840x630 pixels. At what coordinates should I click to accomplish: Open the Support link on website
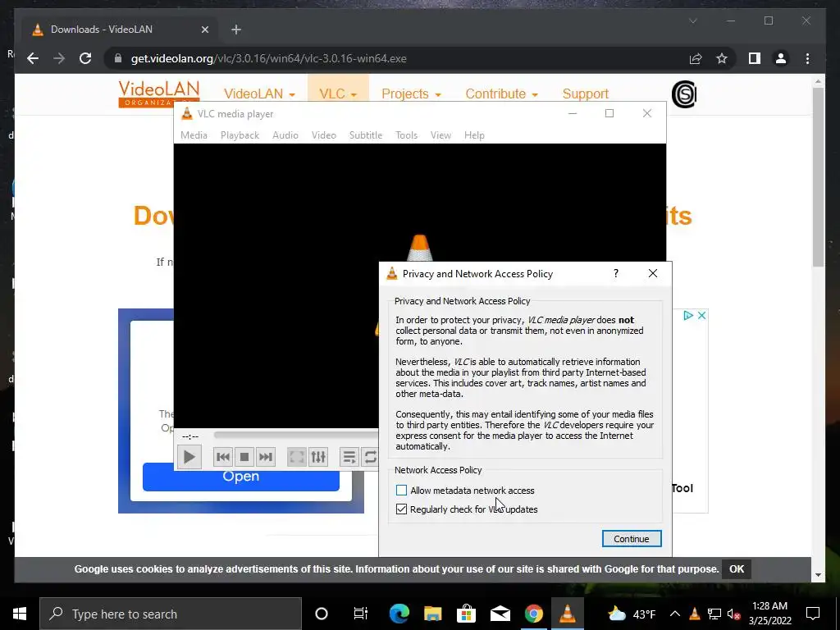[586, 94]
